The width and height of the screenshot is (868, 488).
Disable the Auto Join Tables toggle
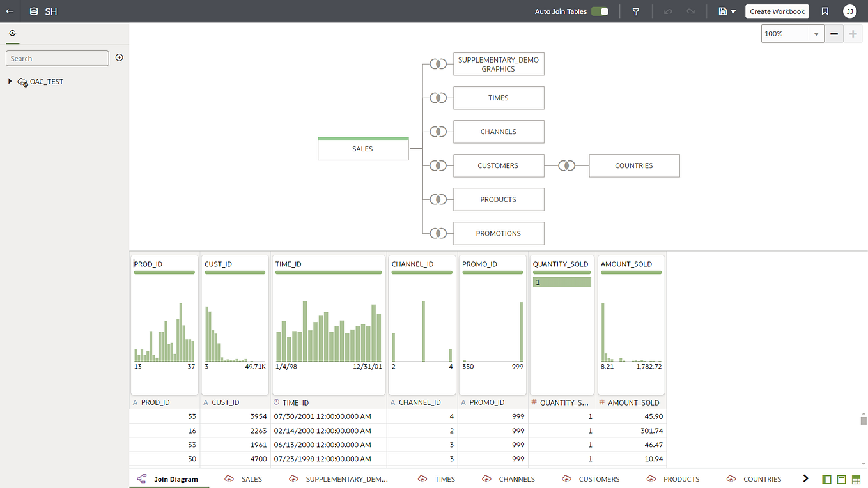coord(600,11)
